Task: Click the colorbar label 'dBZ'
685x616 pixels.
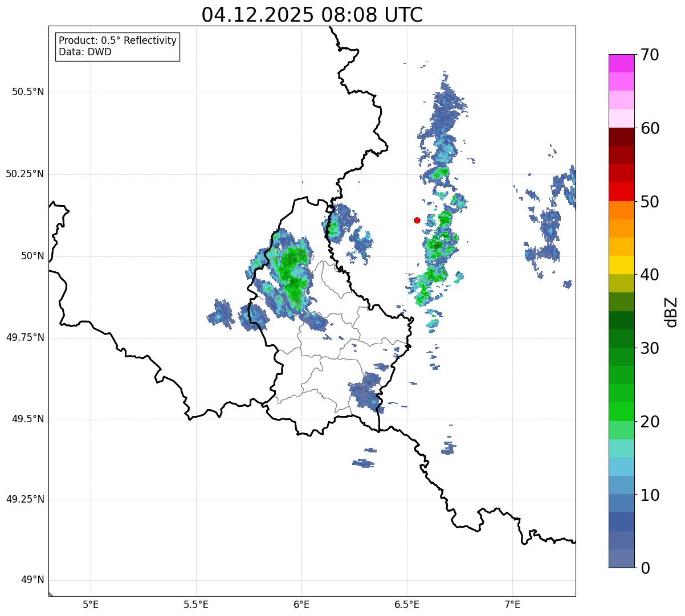Action: [671, 312]
